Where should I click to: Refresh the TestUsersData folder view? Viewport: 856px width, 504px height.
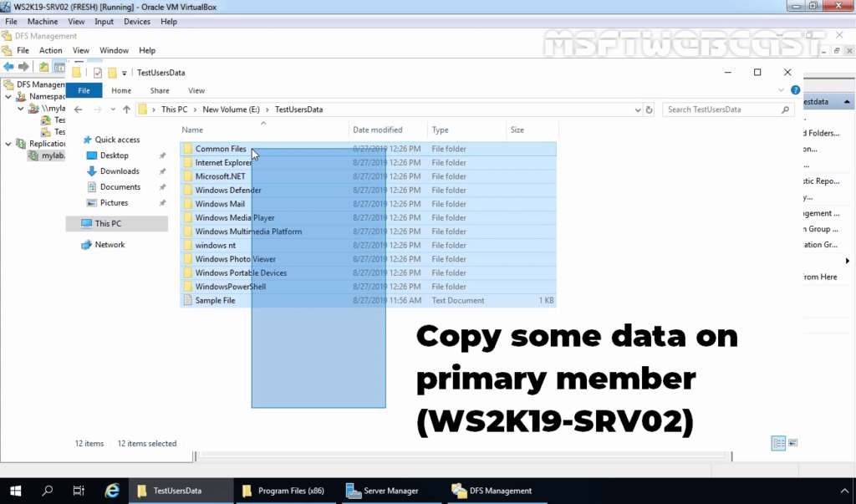click(x=649, y=109)
